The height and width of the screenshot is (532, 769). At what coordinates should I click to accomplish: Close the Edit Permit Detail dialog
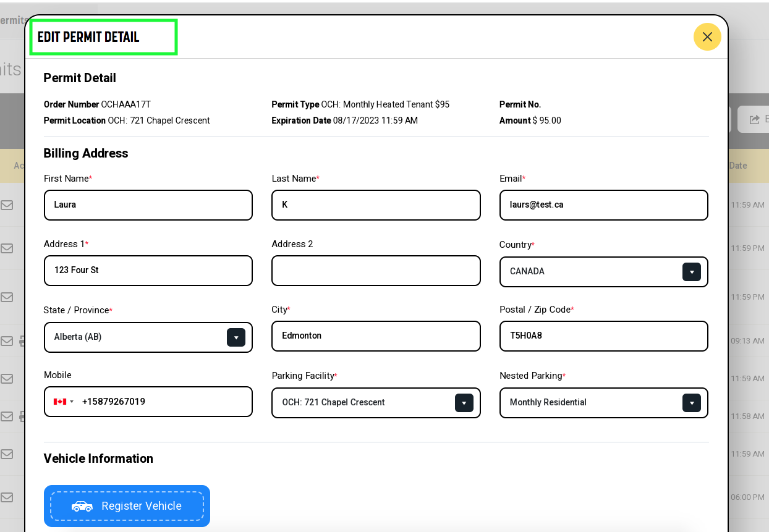click(x=707, y=36)
